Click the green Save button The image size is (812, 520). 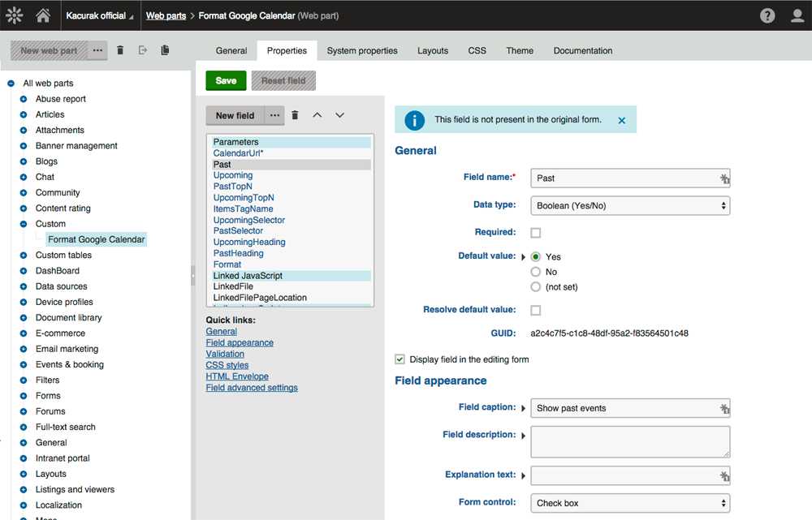(x=226, y=80)
